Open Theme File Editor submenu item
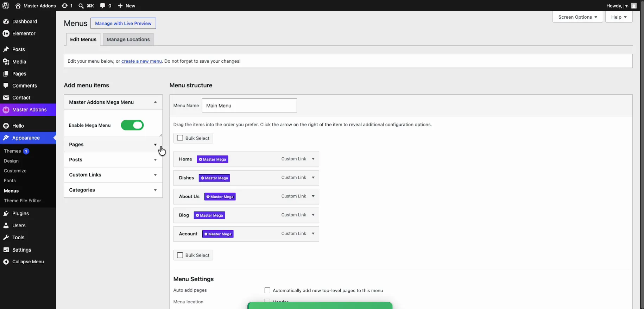The image size is (644, 309). [x=23, y=201]
